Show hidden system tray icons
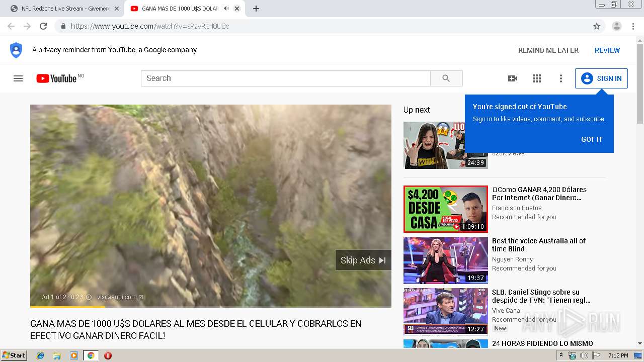 pyautogui.click(x=561, y=355)
